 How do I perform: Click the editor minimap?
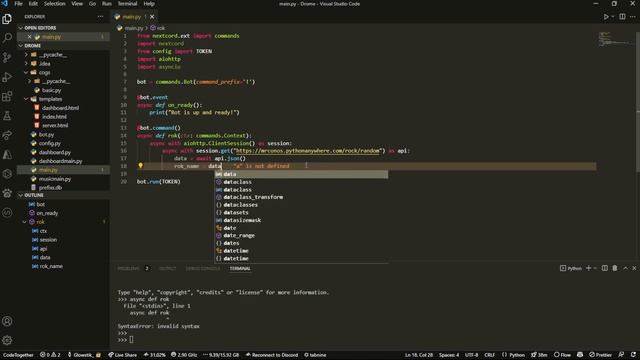pyautogui.click(x=615, y=39)
